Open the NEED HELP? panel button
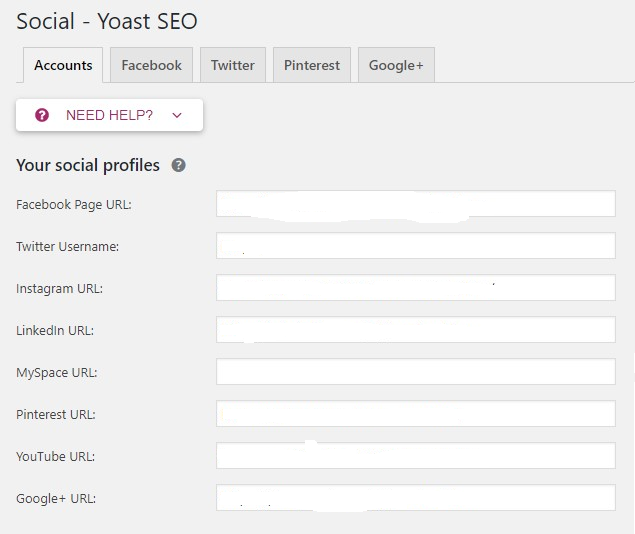 point(109,115)
